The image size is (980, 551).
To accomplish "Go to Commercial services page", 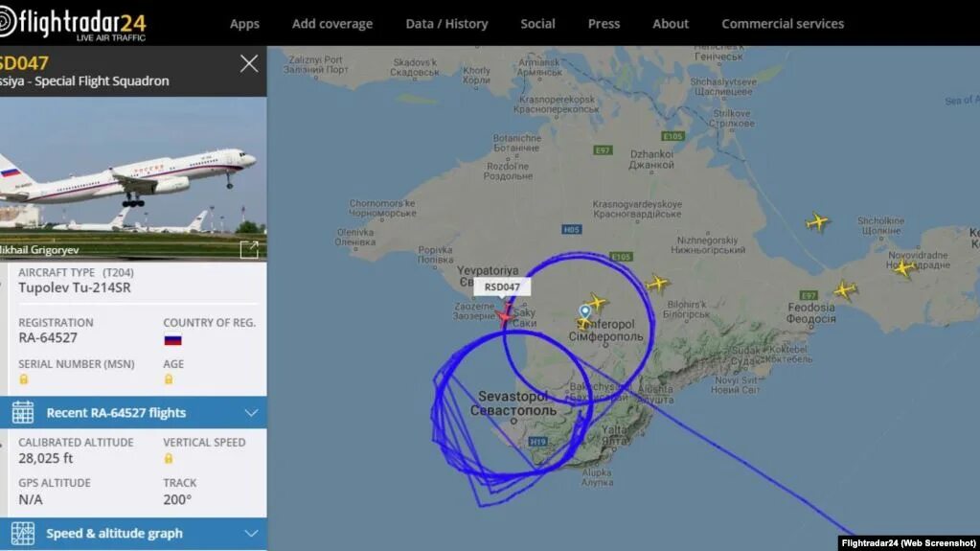I will [783, 24].
